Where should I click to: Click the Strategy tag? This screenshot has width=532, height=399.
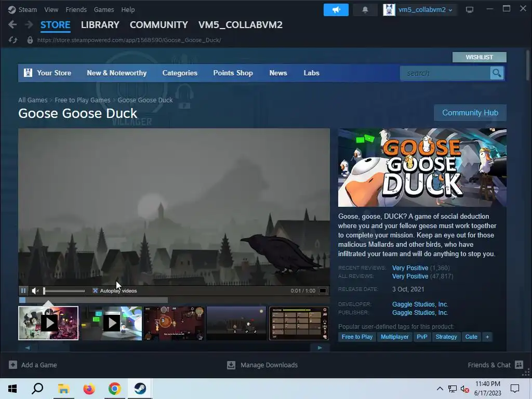(446, 337)
